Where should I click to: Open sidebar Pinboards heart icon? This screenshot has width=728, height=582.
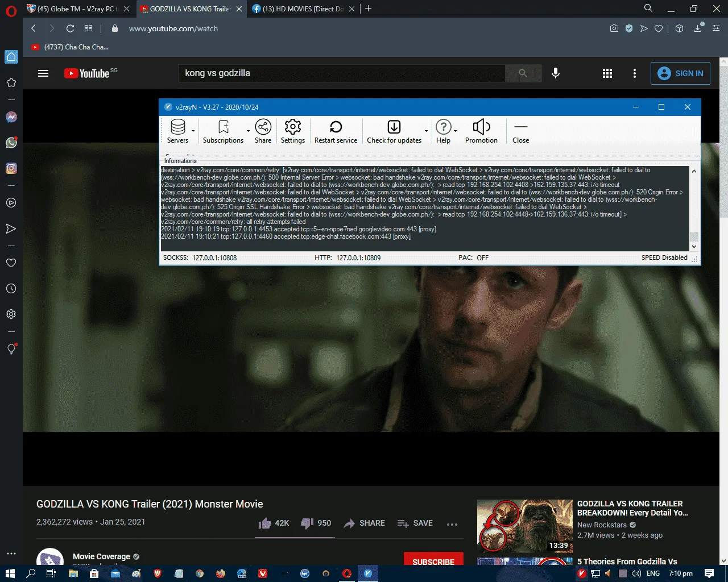tap(11, 263)
